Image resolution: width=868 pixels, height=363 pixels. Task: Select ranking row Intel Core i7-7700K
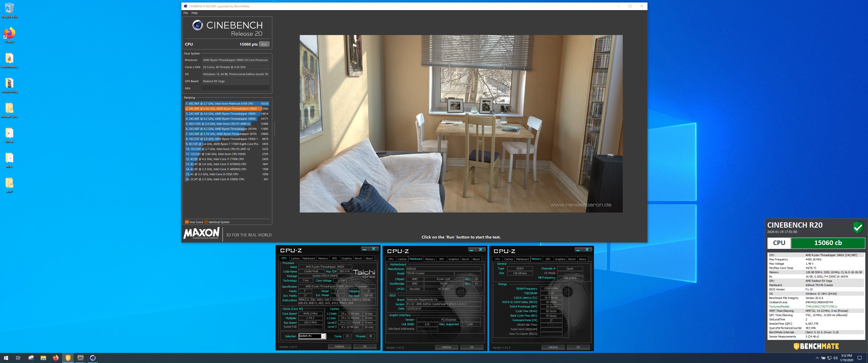(227, 159)
